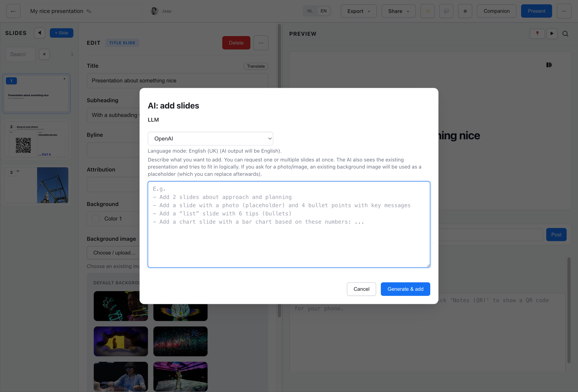Switch language to EN
The height and width of the screenshot is (392, 578).
(323, 11)
